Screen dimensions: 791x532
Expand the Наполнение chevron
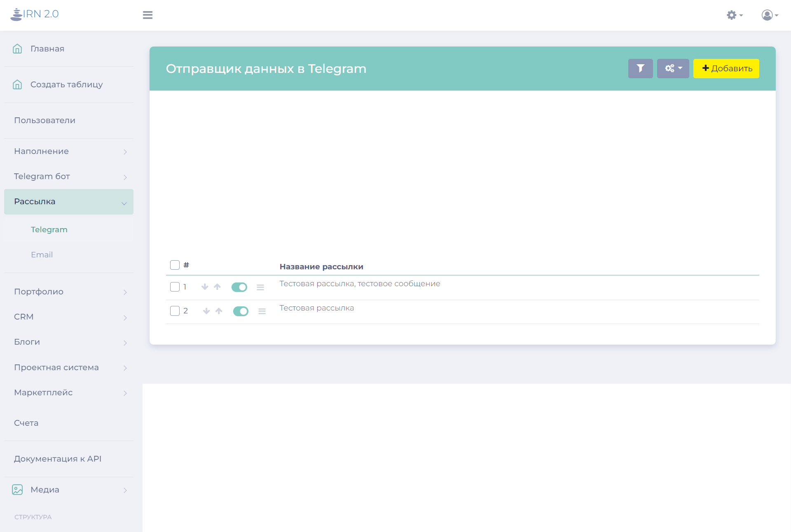(x=125, y=152)
